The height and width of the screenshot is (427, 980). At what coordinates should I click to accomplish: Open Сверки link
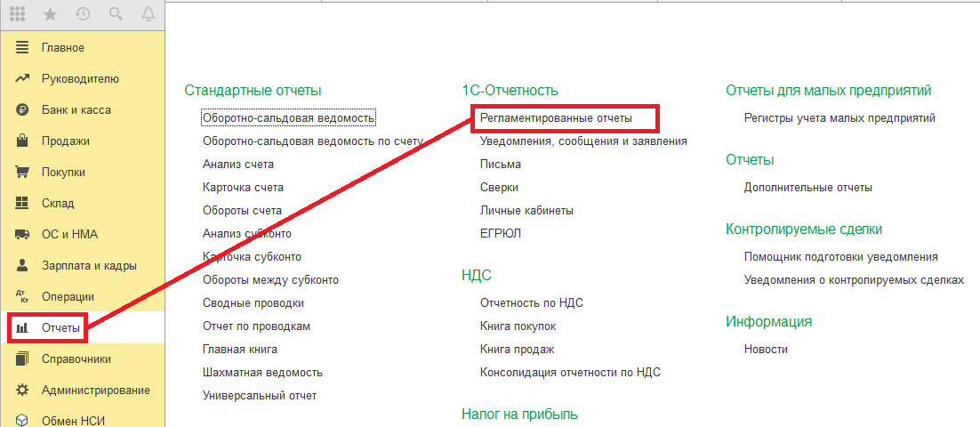[x=500, y=188]
